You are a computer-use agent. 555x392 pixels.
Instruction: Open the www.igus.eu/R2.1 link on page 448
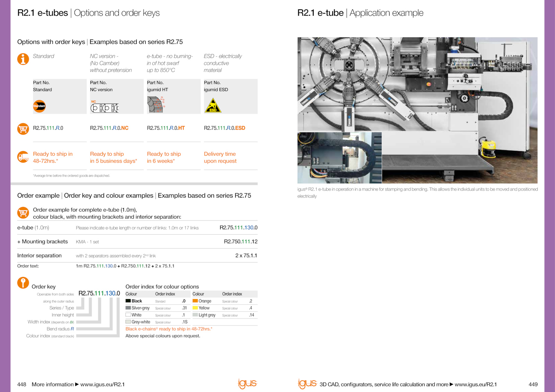tap(103, 384)
